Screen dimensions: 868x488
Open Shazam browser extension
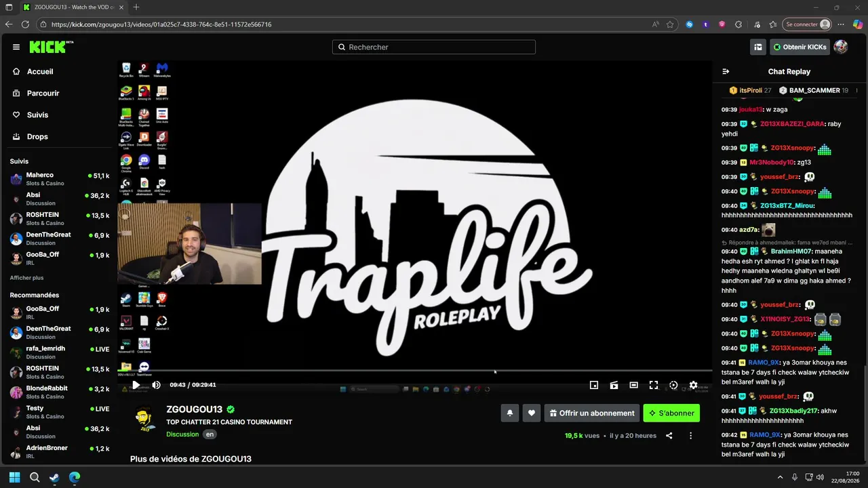690,24
